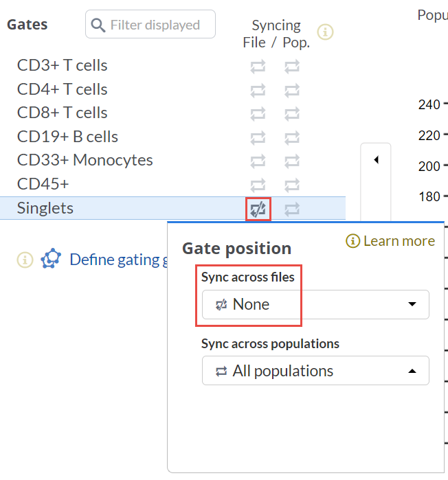Toggle file sync for Singlets gate
448x480 pixels.
click(x=258, y=209)
